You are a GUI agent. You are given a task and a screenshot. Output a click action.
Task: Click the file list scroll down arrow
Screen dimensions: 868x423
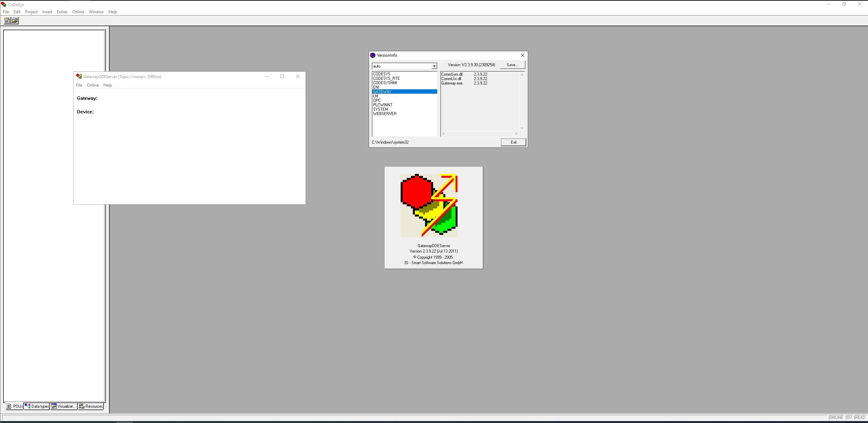[x=522, y=128]
